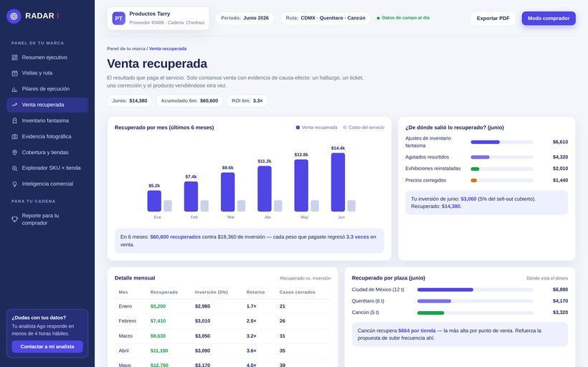
Task: Open Resumen ejecutivo in sidebar
Action: pyautogui.click(x=47, y=57)
